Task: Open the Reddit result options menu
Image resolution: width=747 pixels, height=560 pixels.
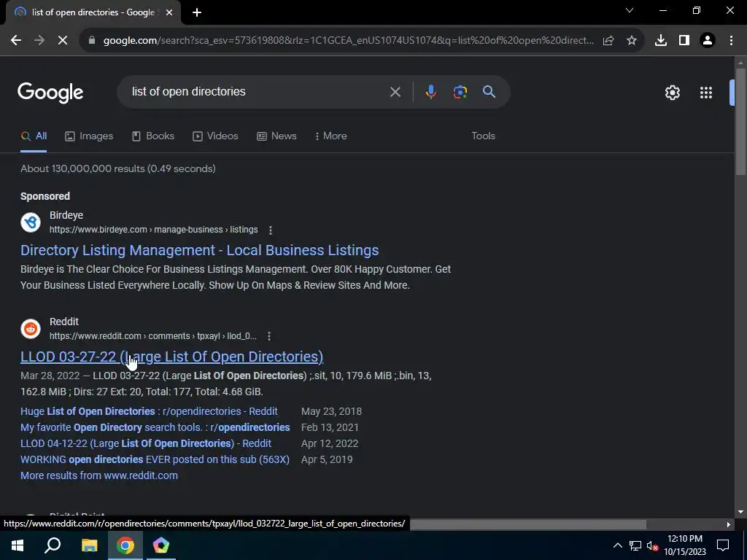Action: [269, 336]
